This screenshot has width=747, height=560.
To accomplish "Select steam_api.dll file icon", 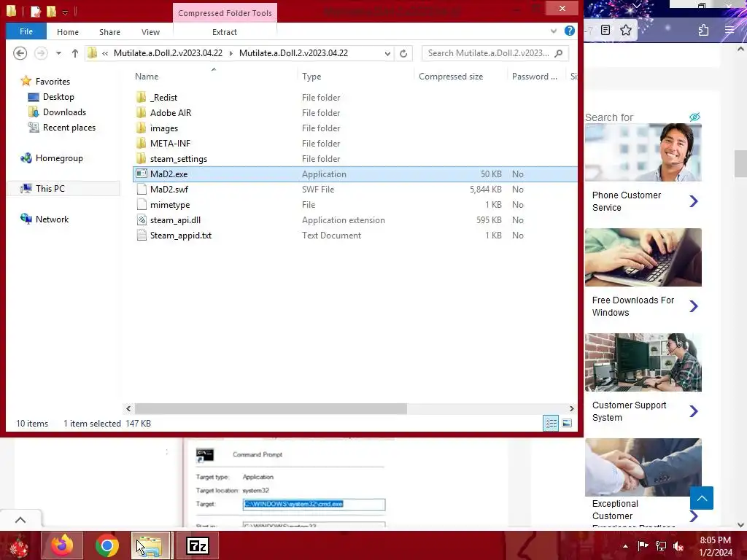I will point(141,220).
